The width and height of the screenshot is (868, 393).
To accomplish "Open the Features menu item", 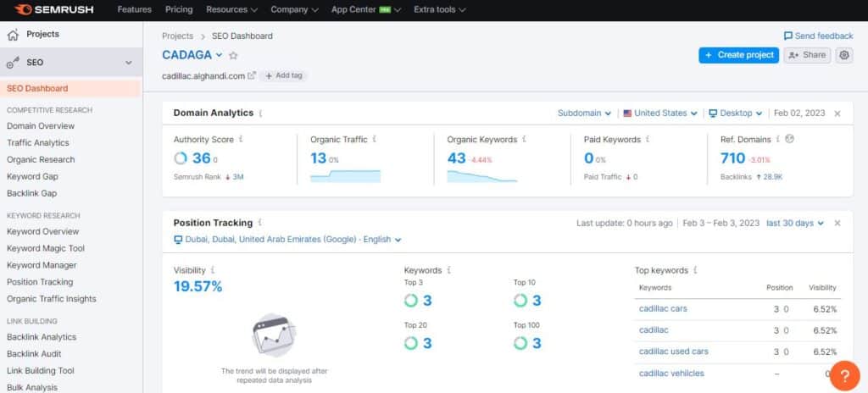I will (x=135, y=9).
